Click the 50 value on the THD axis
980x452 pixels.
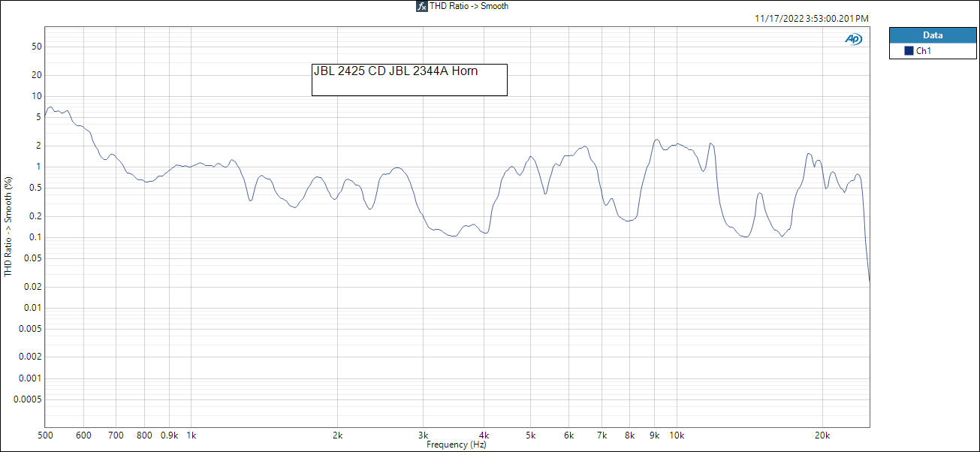(x=36, y=47)
